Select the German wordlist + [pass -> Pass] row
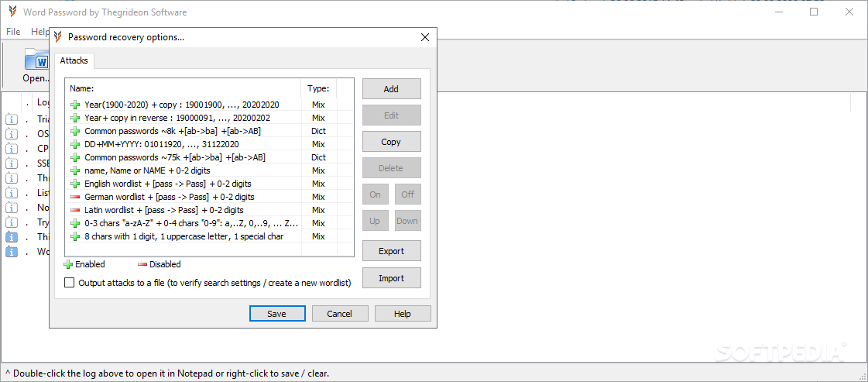Viewport: 868px width, 382px height. [209, 197]
